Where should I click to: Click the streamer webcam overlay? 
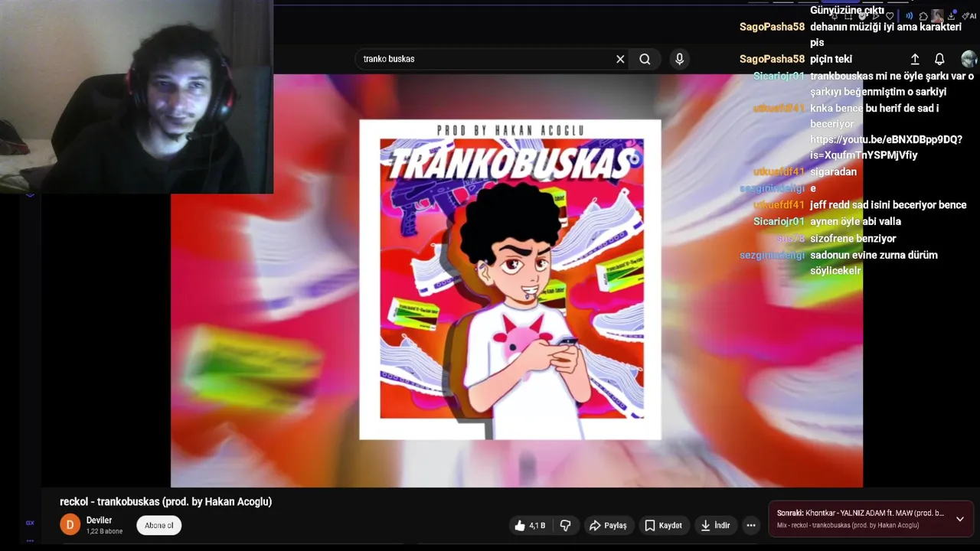tap(136, 96)
